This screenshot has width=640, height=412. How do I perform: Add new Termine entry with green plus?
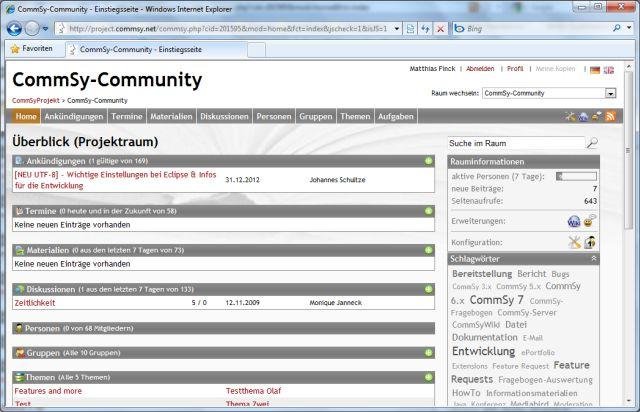tap(428, 211)
